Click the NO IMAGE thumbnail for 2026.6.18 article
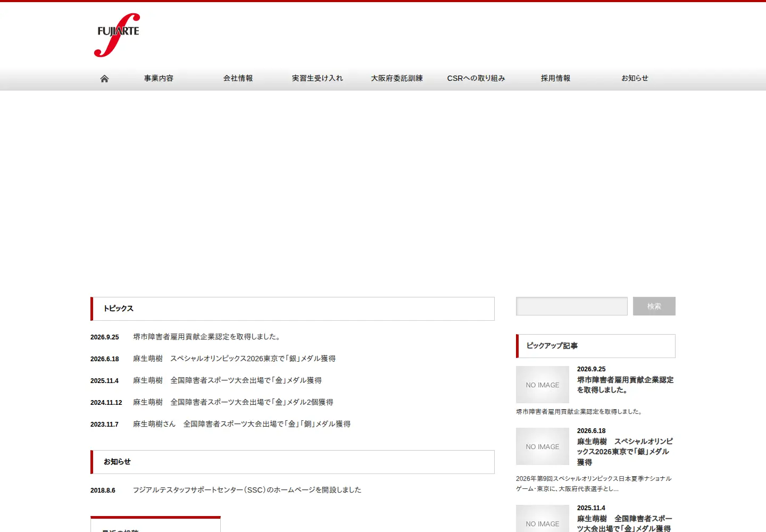The height and width of the screenshot is (532, 766). click(x=543, y=446)
